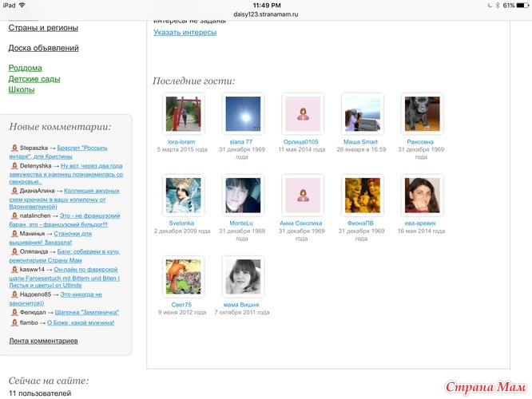Follow the Указать интересы link
The image size is (532, 399).
pos(185,32)
